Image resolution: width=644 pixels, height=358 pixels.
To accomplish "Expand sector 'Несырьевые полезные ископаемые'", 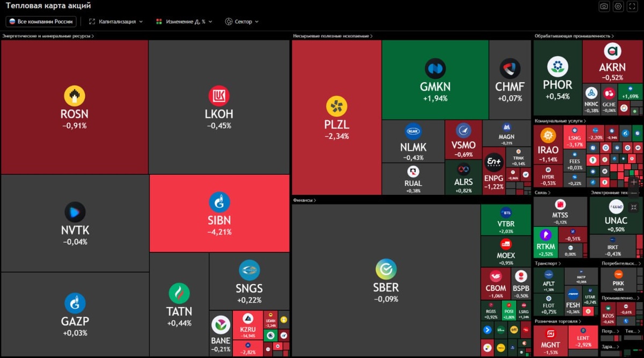I will [333, 36].
